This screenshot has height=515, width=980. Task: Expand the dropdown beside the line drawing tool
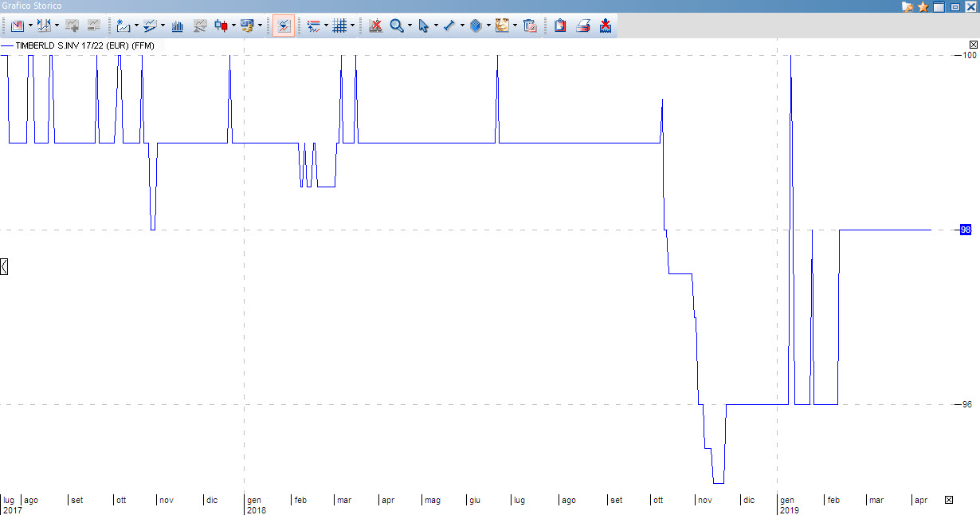point(462,26)
